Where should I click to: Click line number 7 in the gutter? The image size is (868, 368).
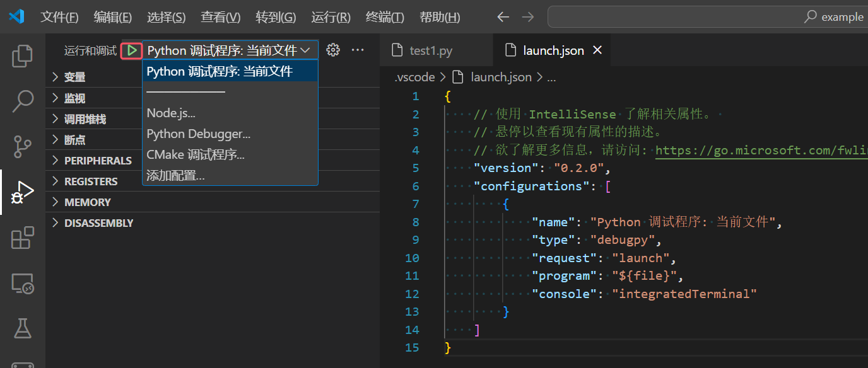(414, 204)
